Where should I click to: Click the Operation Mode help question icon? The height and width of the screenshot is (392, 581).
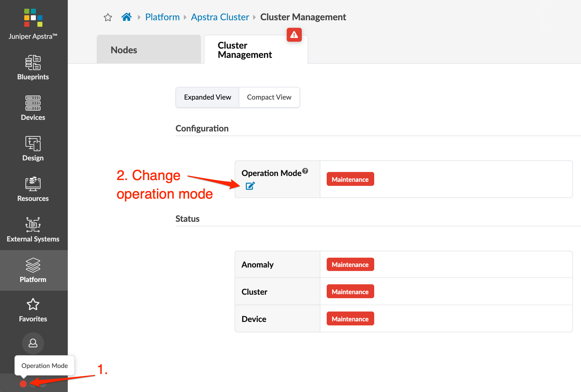tap(305, 171)
